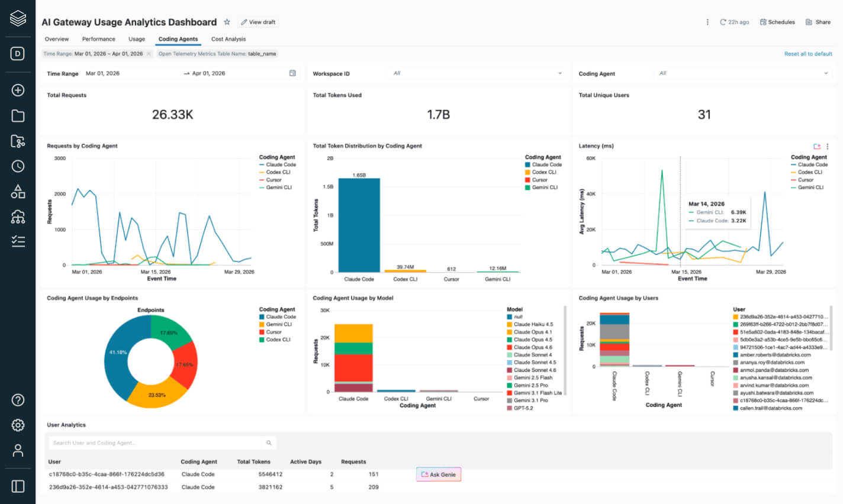843x504 pixels.
Task: Click amber.roberts@databricks.com in User legend
Action: click(x=775, y=355)
